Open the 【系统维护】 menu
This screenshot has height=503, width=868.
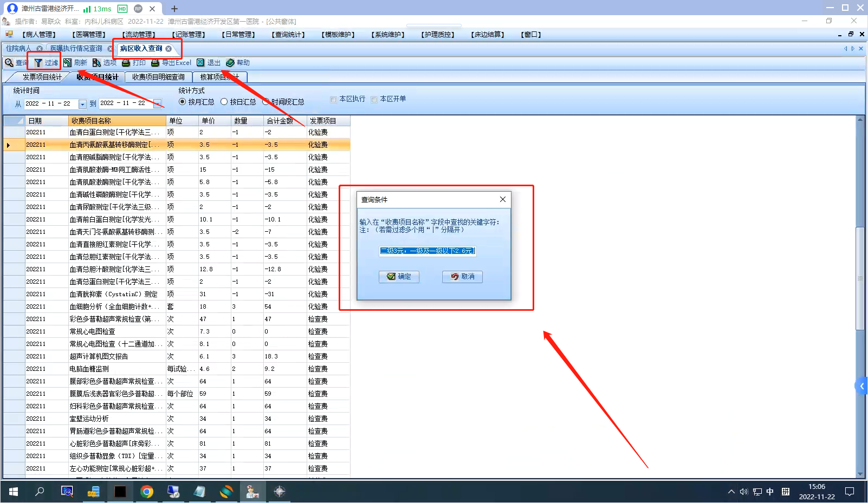pyautogui.click(x=388, y=35)
